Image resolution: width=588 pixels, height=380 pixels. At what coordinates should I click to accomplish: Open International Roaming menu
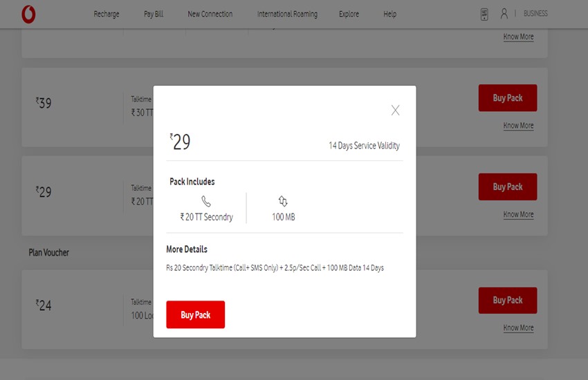point(287,14)
